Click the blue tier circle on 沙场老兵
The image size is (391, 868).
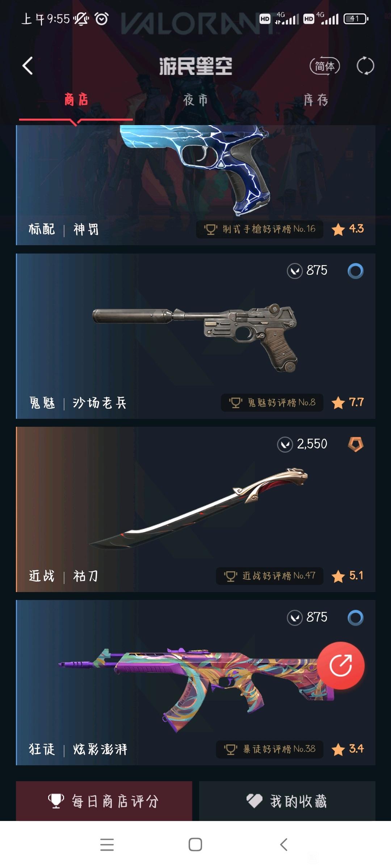[356, 271]
